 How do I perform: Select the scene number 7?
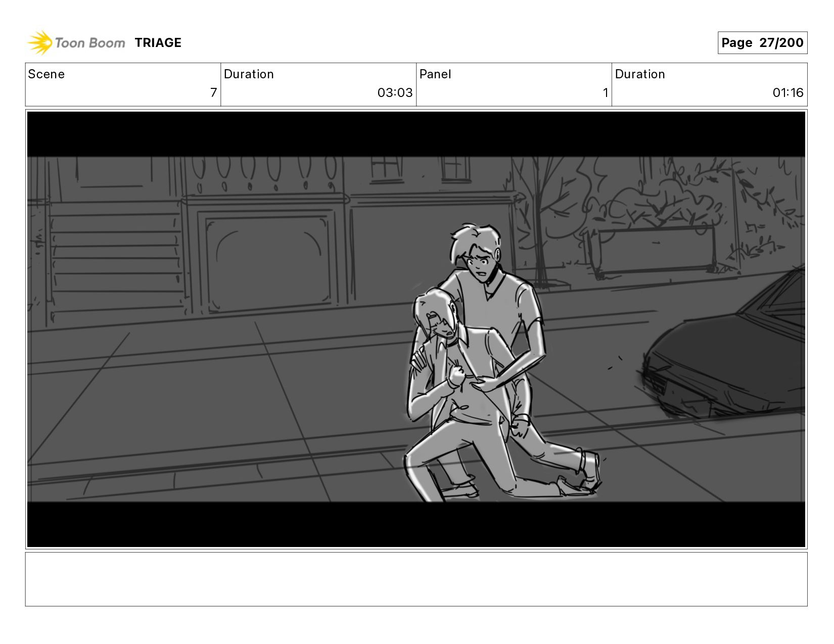[x=213, y=93]
